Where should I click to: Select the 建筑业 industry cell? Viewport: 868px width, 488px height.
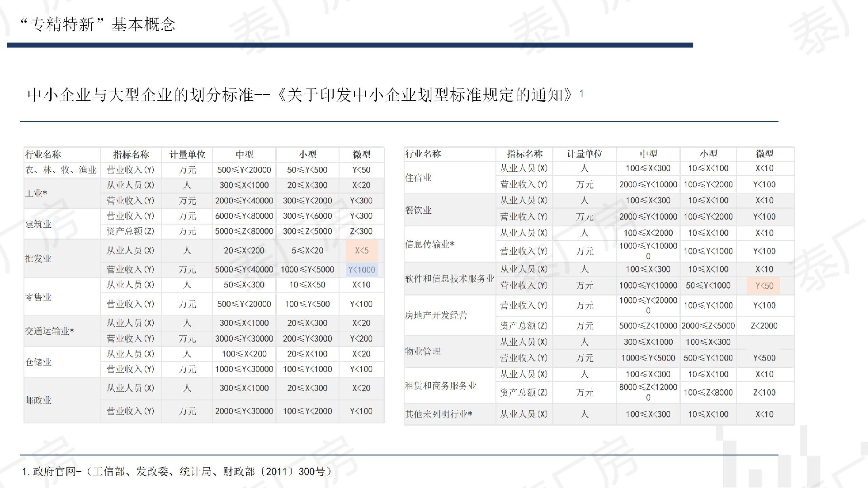[61, 224]
